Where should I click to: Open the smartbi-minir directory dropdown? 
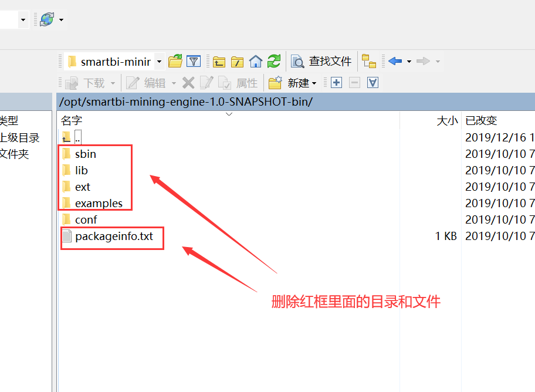159,62
